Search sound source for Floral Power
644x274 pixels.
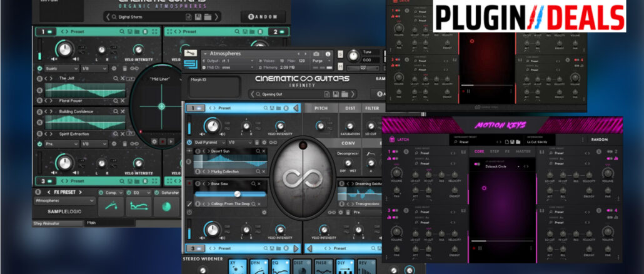click(116, 101)
